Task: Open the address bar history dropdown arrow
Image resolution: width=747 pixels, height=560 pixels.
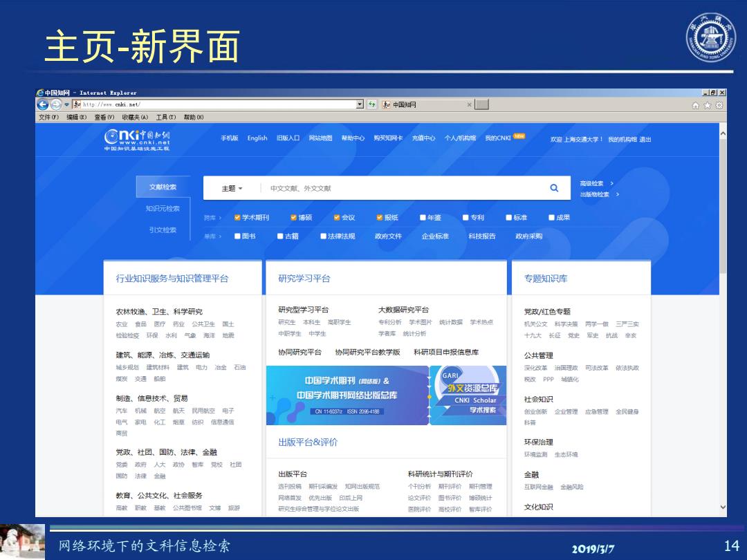Action: 360,104
